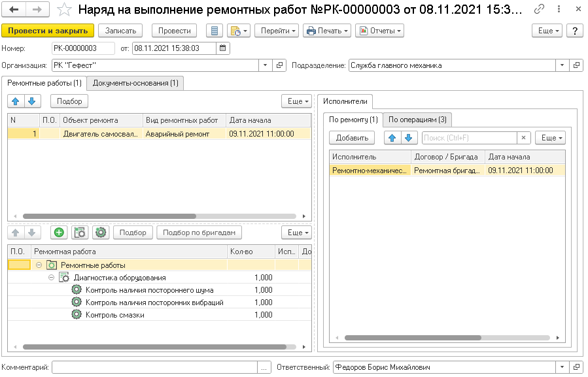Select the Исполнители tab
588x377 pixels.
coord(345,101)
